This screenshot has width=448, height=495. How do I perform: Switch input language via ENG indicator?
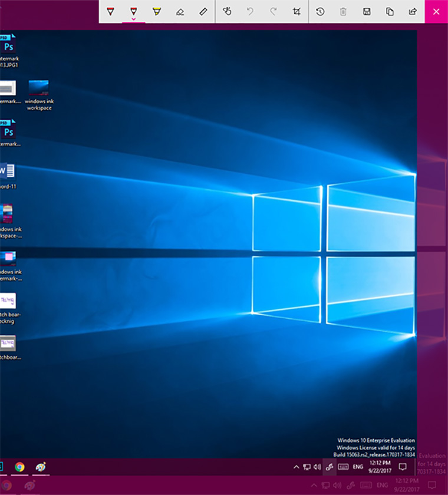tap(358, 467)
